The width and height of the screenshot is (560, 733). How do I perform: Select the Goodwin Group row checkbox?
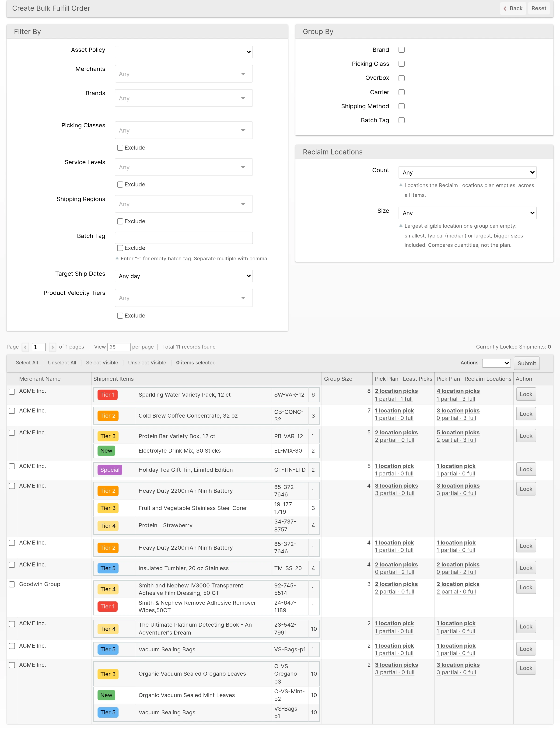[12, 584]
